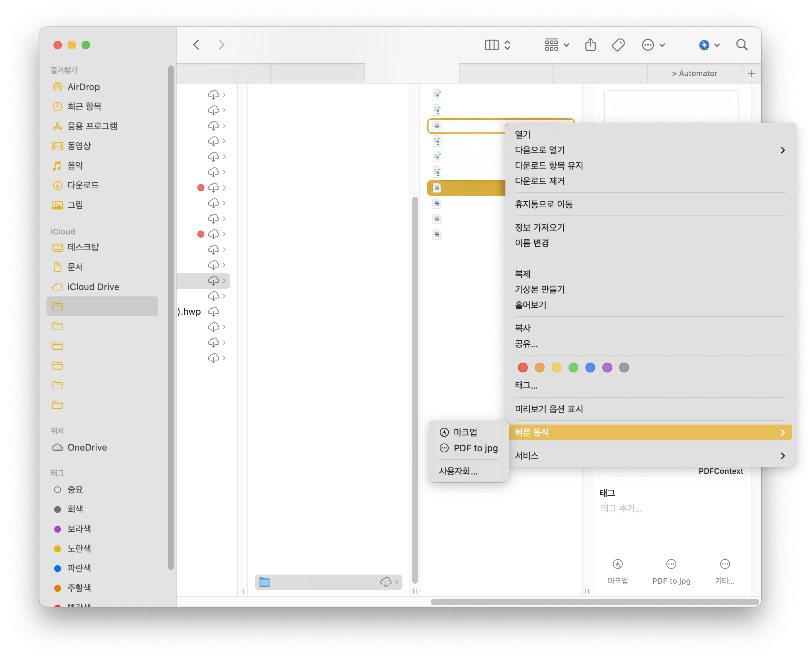Image resolution: width=812 pixels, height=659 pixels.
Task: Switch to the Automator tab
Action: click(694, 73)
